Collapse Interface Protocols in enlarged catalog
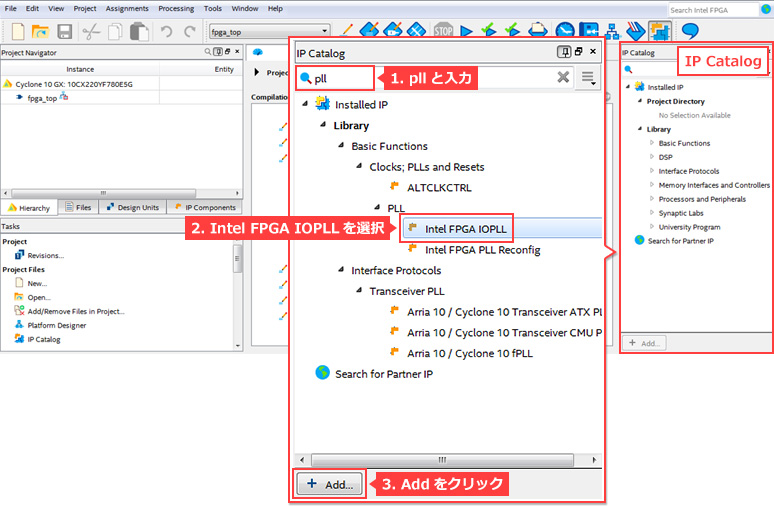Screen dimensions: 774x506 (341, 269)
